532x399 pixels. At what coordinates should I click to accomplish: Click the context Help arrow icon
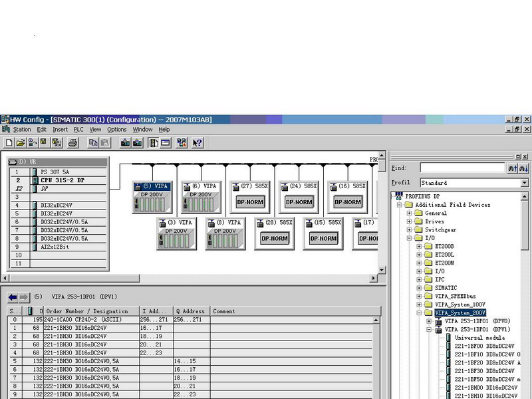(x=198, y=143)
